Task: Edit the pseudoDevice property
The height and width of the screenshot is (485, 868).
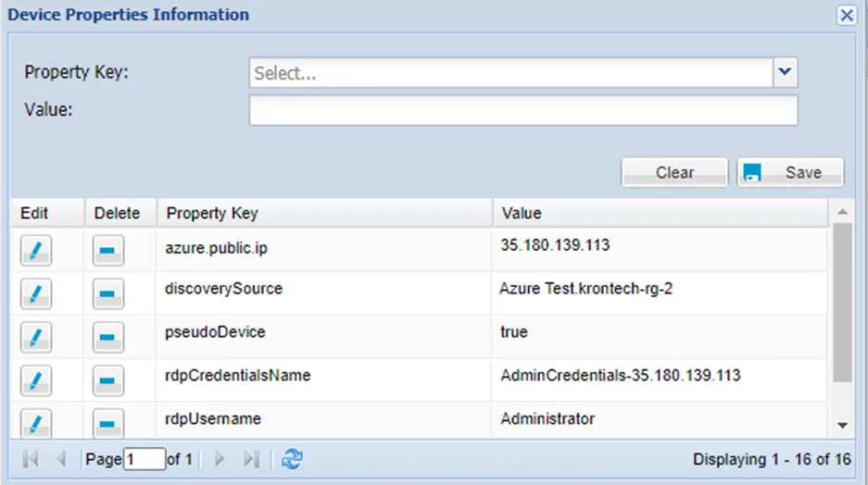Action: (x=36, y=337)
